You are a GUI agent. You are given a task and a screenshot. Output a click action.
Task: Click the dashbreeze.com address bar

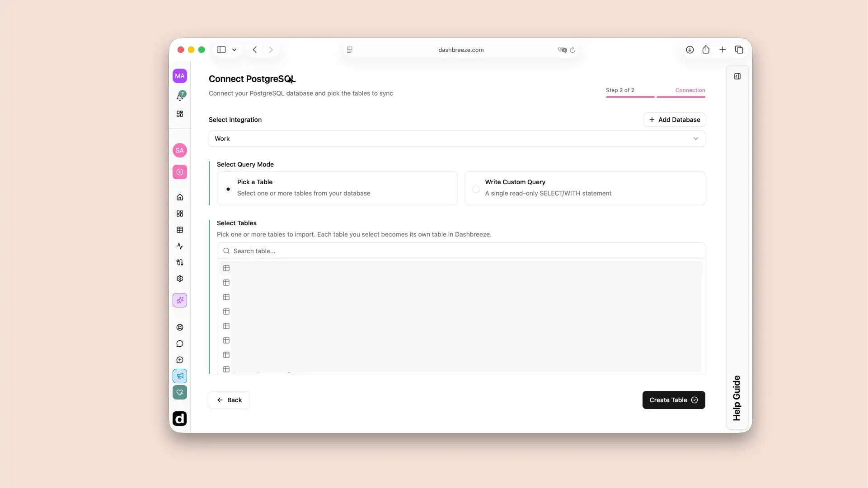[461, 50]
